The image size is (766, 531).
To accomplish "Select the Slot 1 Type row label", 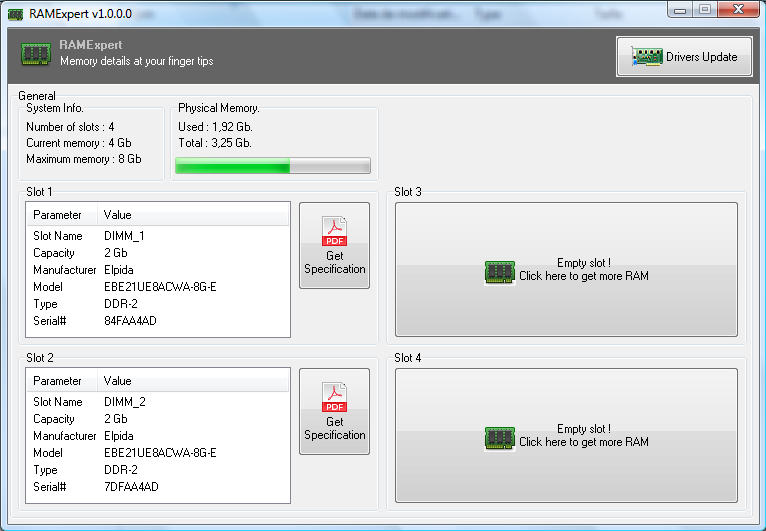I will pos(45,304).
